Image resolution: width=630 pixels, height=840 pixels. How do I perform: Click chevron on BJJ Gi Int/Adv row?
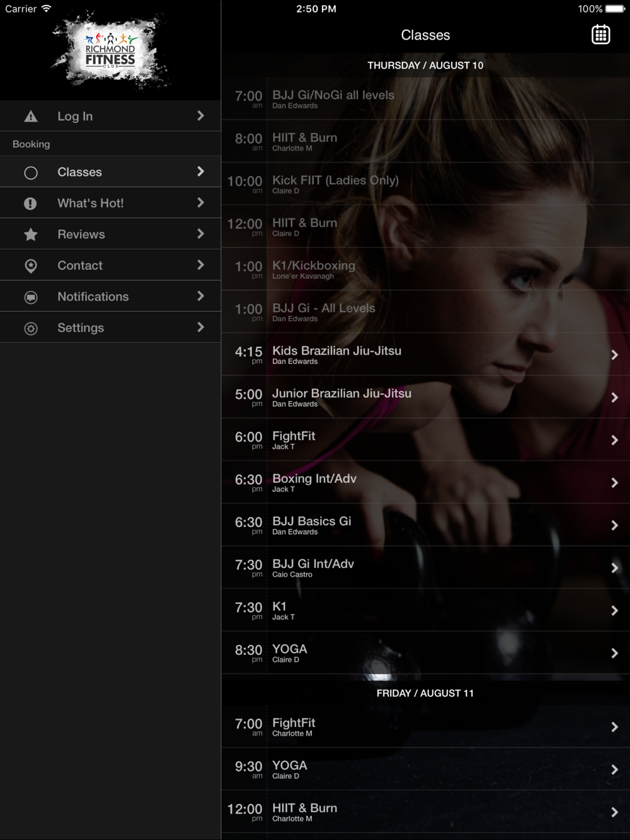coord(614,568)
